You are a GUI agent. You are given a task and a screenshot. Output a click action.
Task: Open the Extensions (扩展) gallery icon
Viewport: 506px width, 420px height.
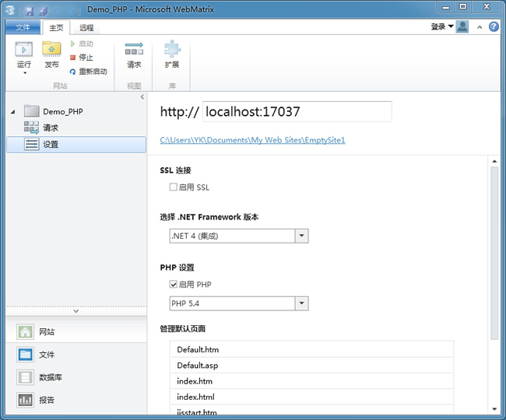pyautogui.click(x=171, y=50)
